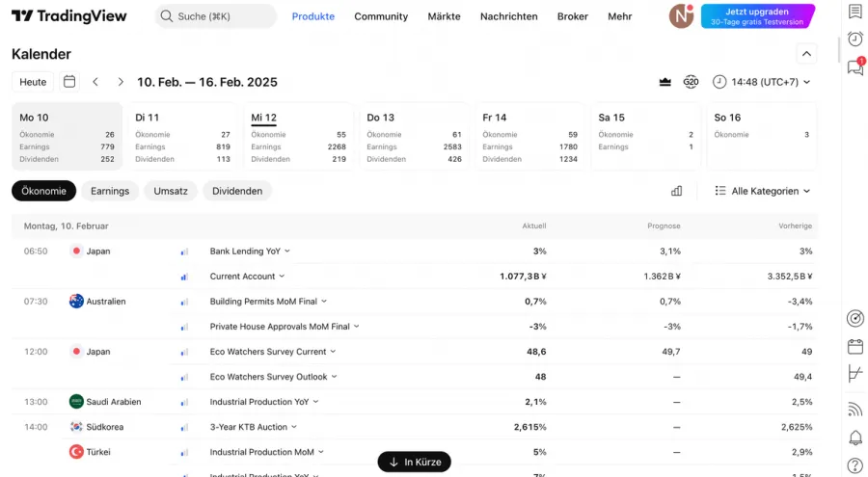
Task: Select the Do 13 day card
Action: tap(414, 136)
